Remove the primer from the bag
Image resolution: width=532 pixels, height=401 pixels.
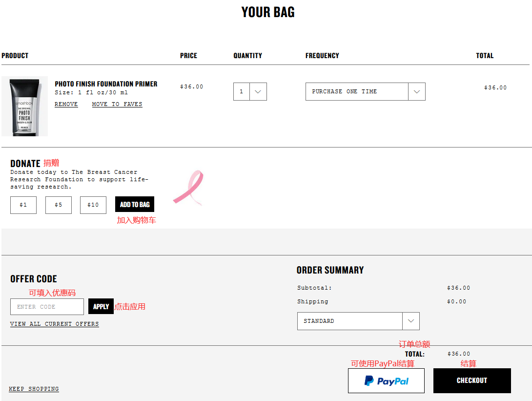[66, 104]
